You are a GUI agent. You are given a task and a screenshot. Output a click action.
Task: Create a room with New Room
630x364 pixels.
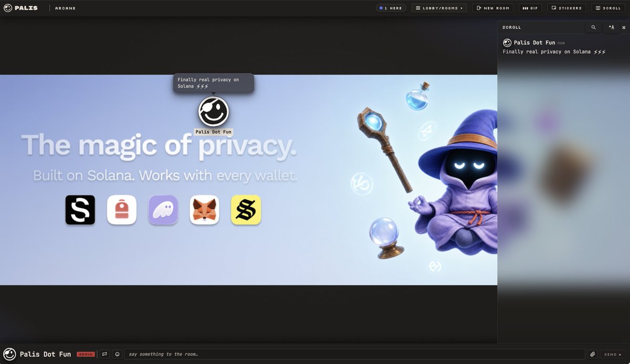[492, 8]
